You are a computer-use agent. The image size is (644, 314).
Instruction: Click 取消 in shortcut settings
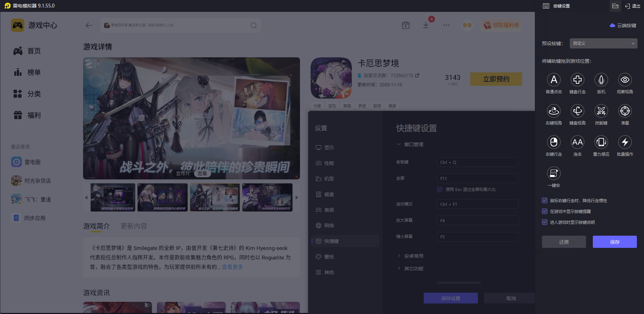tap(509, 298)
